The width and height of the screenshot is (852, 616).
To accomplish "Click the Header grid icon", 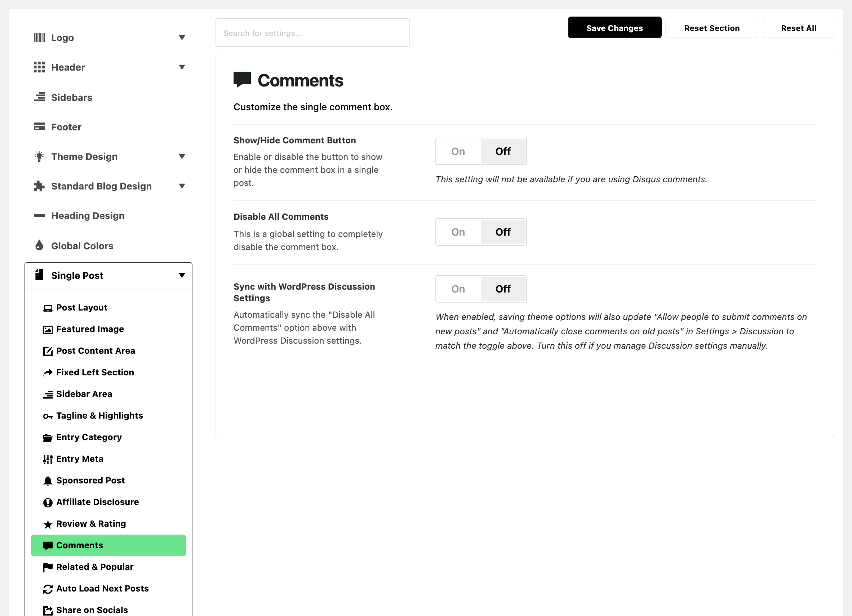I will pos(39,67).
